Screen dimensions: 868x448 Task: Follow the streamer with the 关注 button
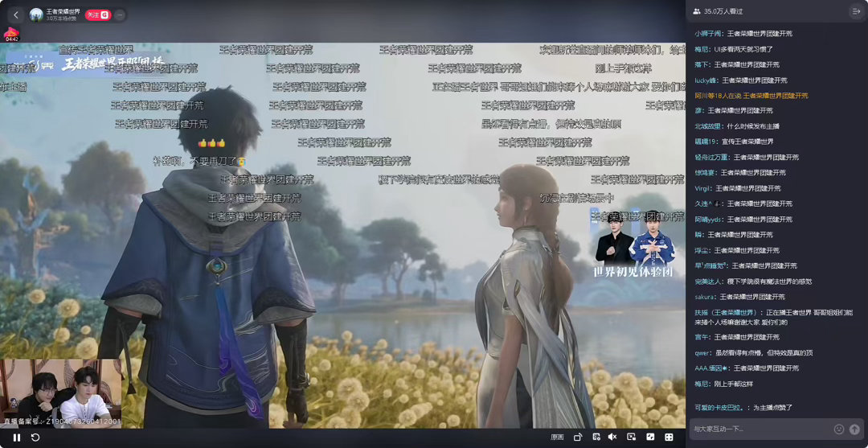[97, 15]
